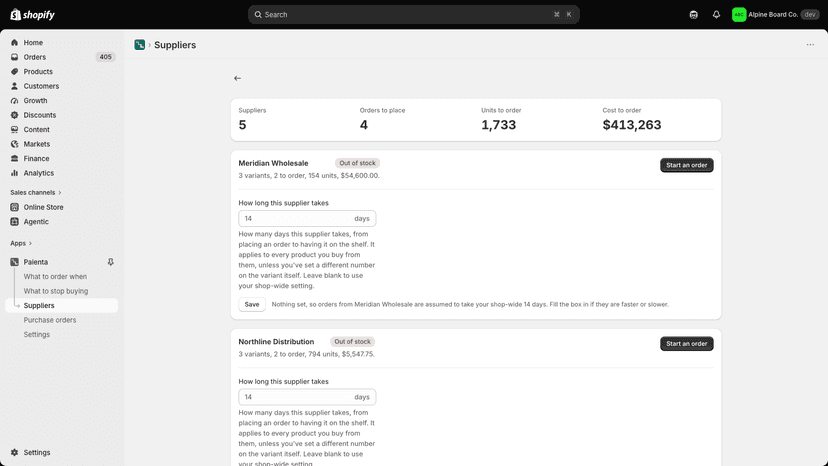
Task: Click the Northline Distribution Out of stock badge
Action: tap(352, 342)
